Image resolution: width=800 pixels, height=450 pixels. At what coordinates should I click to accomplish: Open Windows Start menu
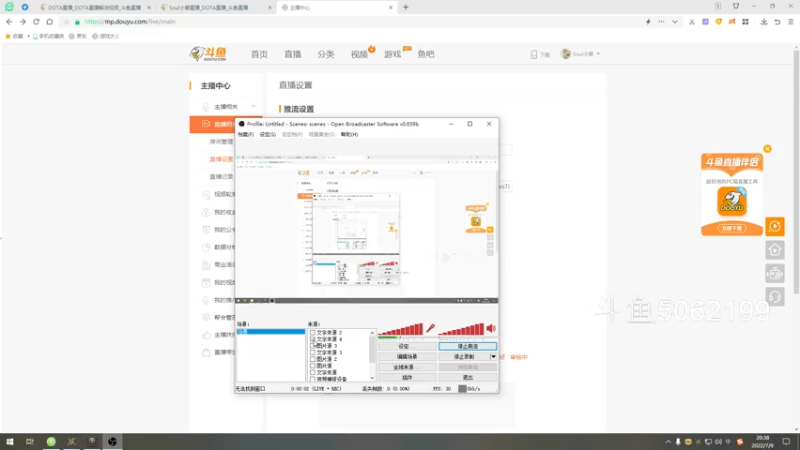click(9, 441)
